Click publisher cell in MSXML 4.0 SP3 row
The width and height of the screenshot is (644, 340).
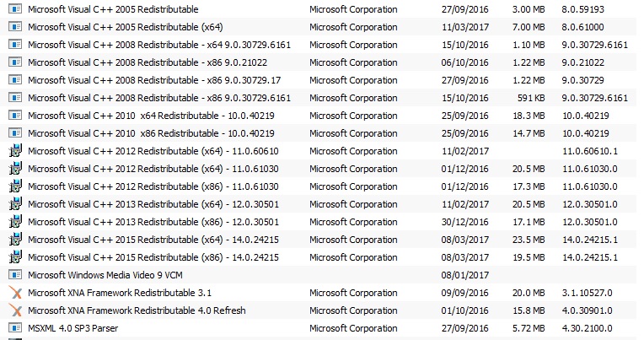click(x=353, y=328)
